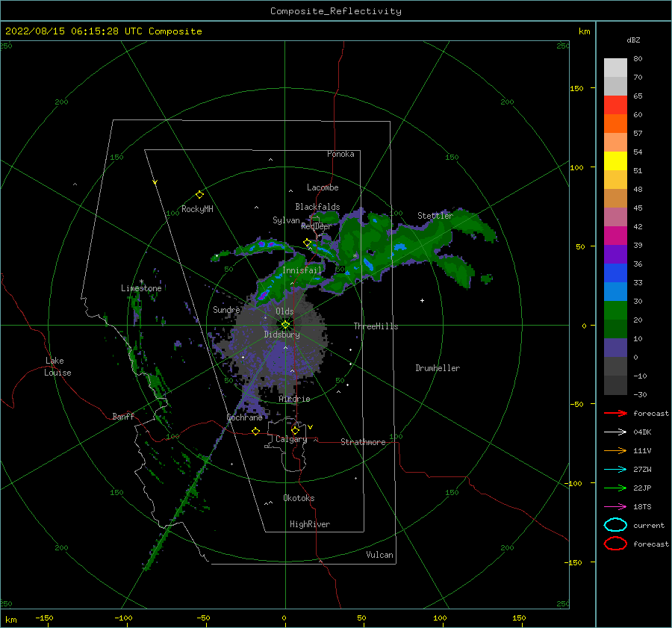Click the Ponoka town label
This screenshot has height=628, width=672.
(x=340, y=154)
